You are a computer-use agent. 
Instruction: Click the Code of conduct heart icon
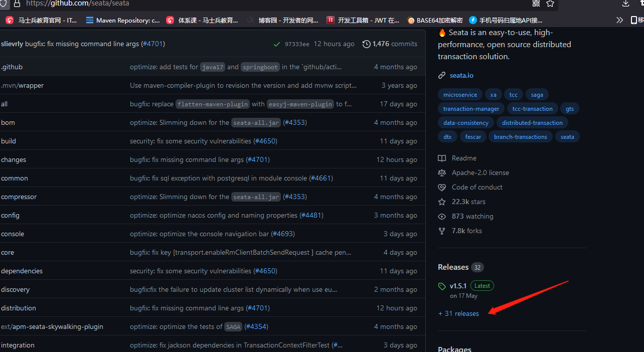click(442, 187)
